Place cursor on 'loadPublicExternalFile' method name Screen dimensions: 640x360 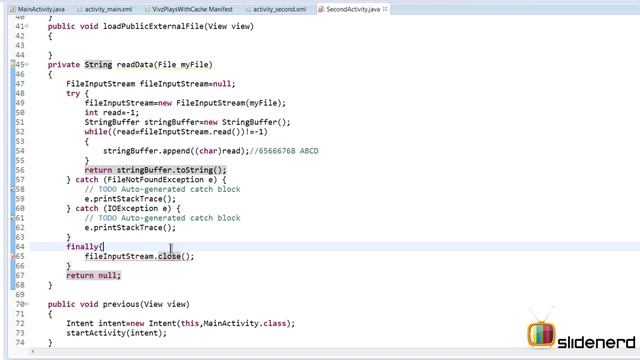tap(153, 26)
